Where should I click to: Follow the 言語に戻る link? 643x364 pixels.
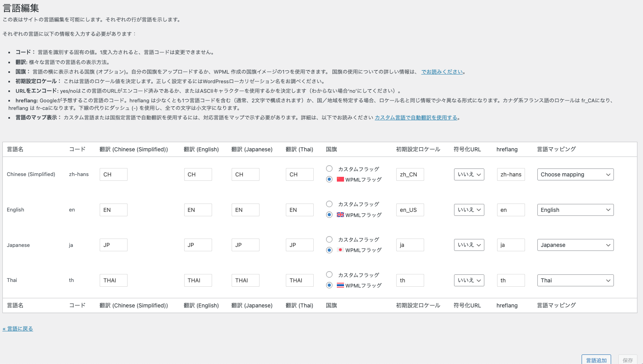click(18, 329)
